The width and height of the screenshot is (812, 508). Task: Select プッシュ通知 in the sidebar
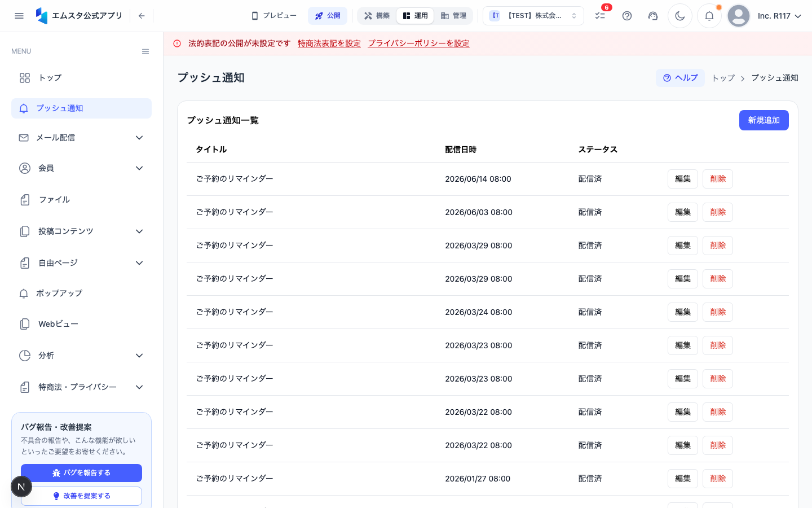coord(81,108)
